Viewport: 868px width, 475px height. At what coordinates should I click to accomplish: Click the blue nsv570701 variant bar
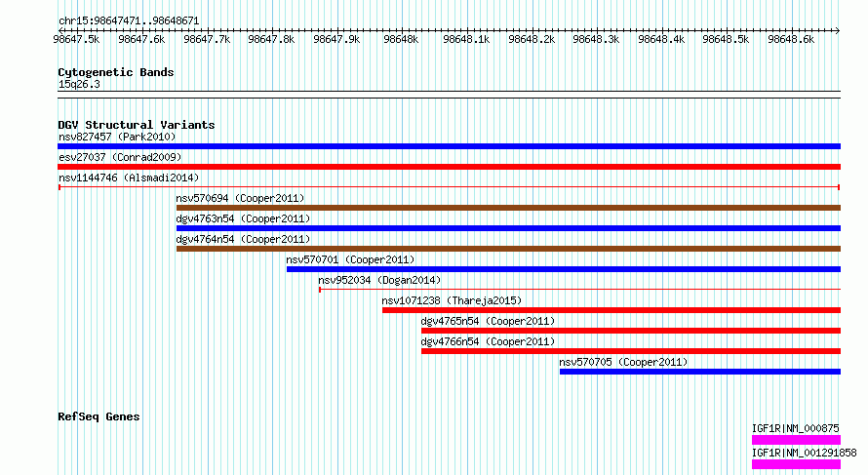[564, 269]
